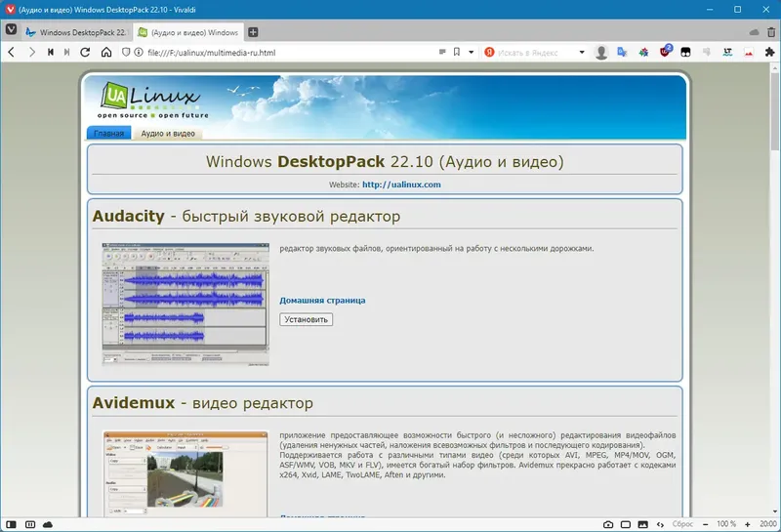Open the http://ualinux.com website link

click(x=401, y=184)
